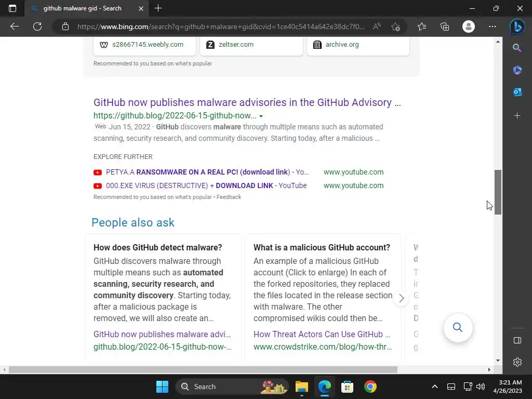Open a new browser tab
The height and width of the screenshot is (399, 532).
(x=158, y=8)
